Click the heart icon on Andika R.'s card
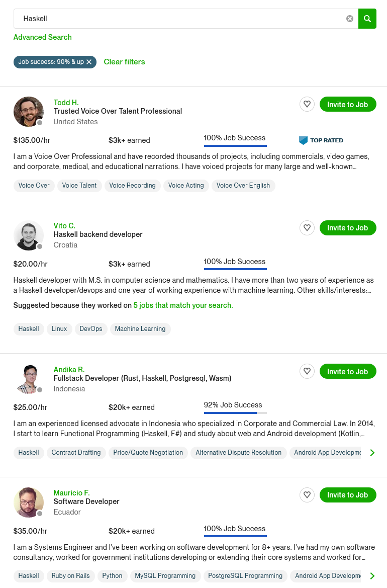Image resolution: width=387 pixels, height=588 pixels. point(307,371)
